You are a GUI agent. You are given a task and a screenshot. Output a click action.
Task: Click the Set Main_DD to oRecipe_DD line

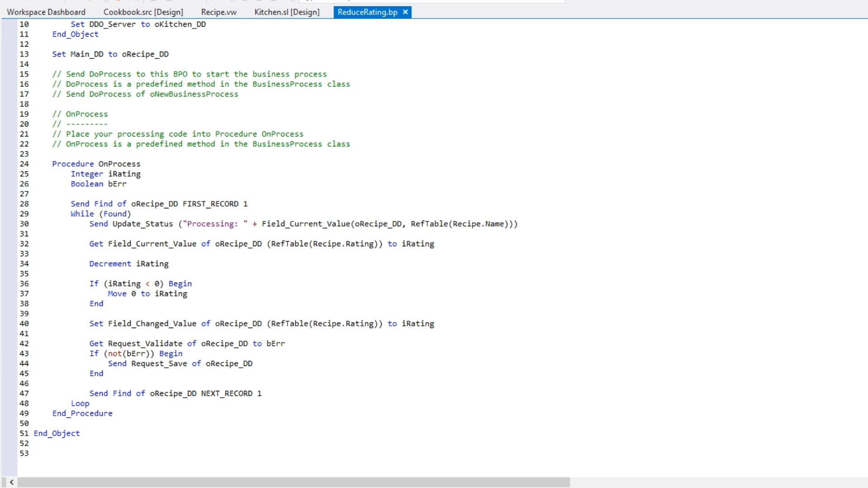pos(110,54)
